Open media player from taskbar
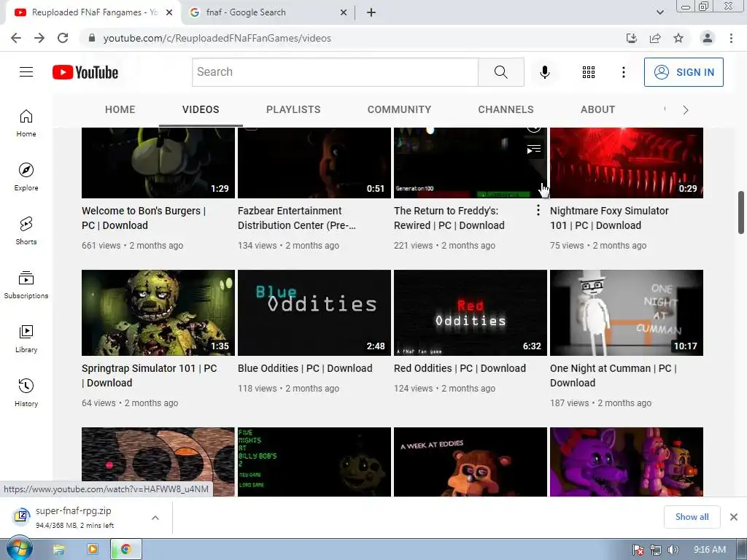Screen dimensions: 747x560 click(93, 550)
